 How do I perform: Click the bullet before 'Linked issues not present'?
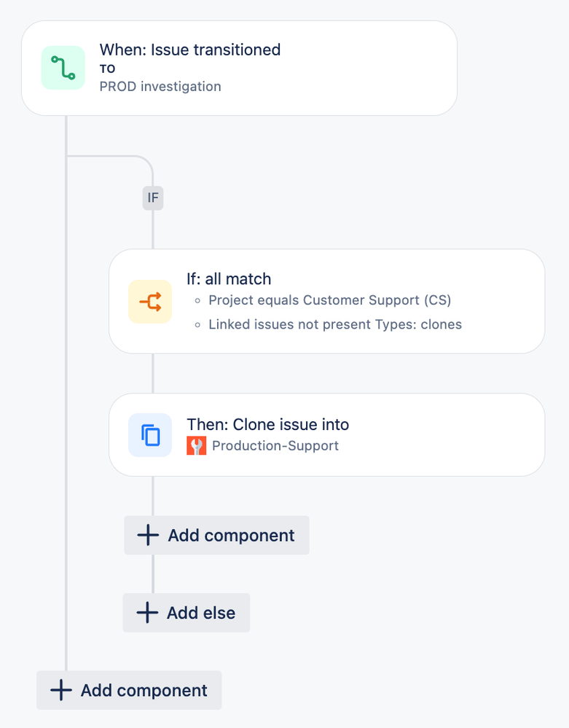point(197,324)
